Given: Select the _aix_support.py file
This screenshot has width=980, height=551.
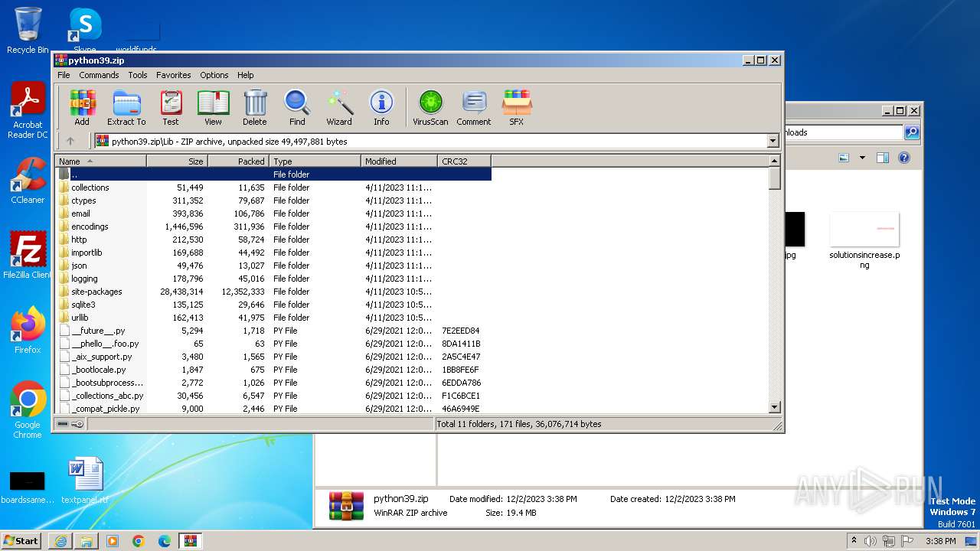Looking at the screenshot, I should click(x=273, y=356).
